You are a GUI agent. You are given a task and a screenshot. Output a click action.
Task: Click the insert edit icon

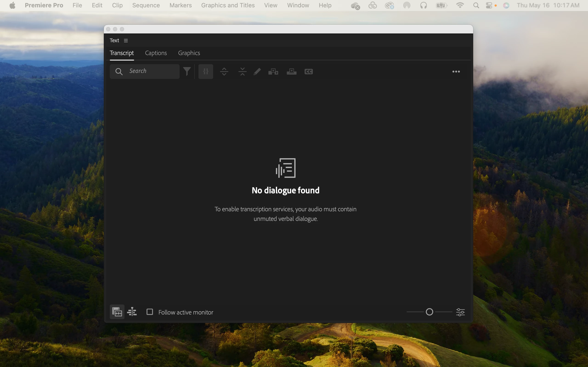[x=273, y=71]
